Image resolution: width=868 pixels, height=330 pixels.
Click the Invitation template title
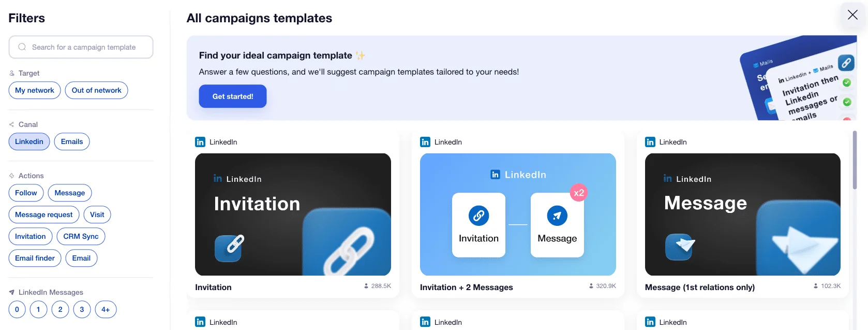point(213,287)
